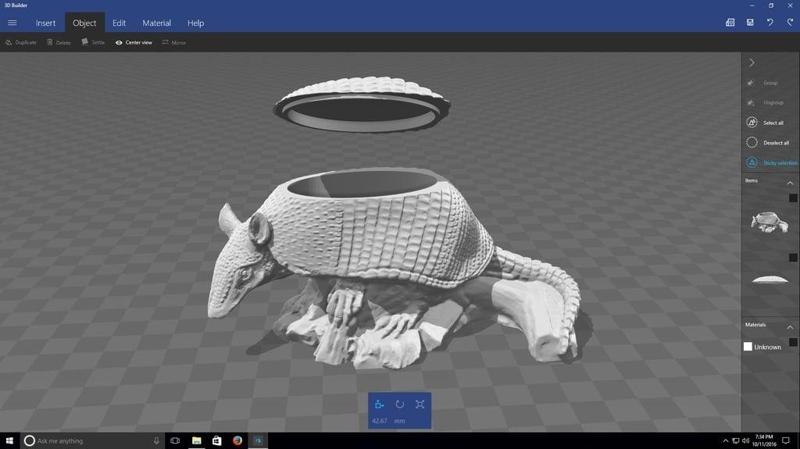Open the Action Center notifications icon
Image resolution: width=800 pixels, height=449 pixels.
click(x=786, y=441)
